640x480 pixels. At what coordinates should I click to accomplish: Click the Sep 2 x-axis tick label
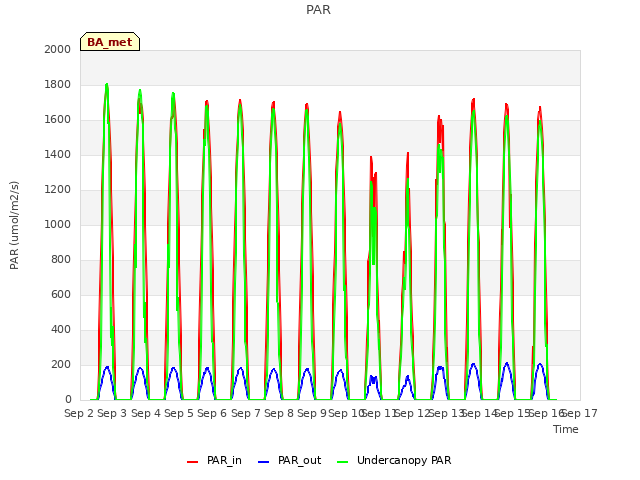79,413
